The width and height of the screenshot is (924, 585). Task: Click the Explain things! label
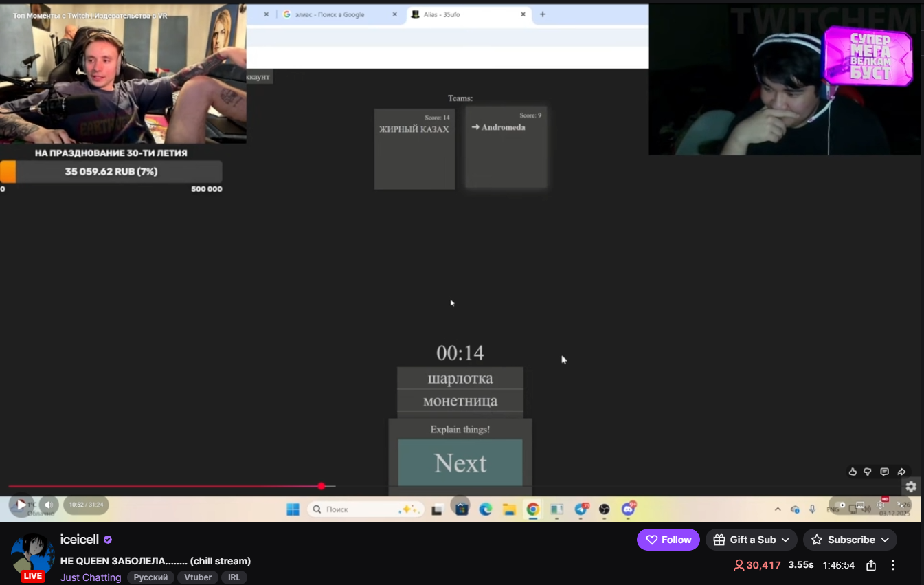tap(460, 430)
